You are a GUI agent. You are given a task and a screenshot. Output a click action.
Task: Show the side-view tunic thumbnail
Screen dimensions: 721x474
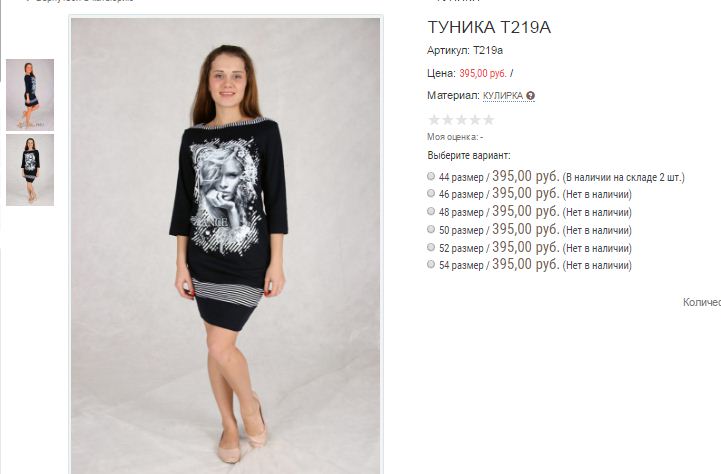(30, 95)
